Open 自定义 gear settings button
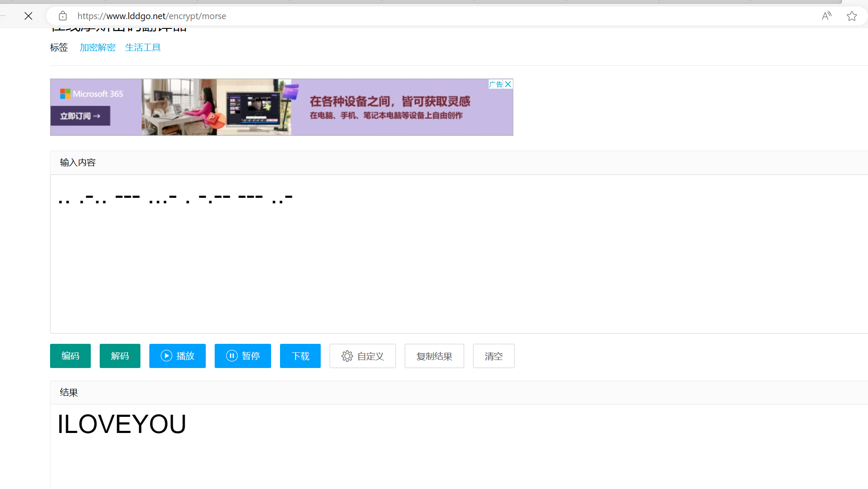Image resolution: width=868 pixels, height=489 pixels. tap(362, 356)
